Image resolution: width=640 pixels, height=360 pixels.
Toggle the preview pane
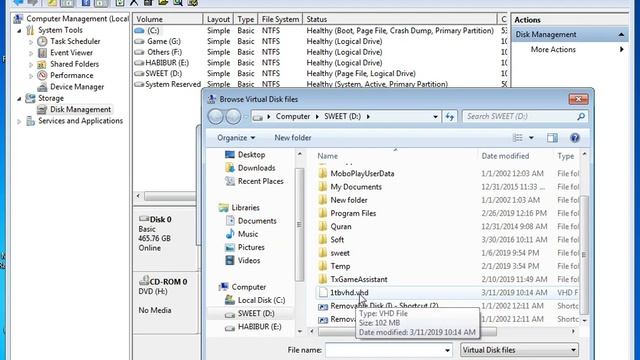pos(552,138)
